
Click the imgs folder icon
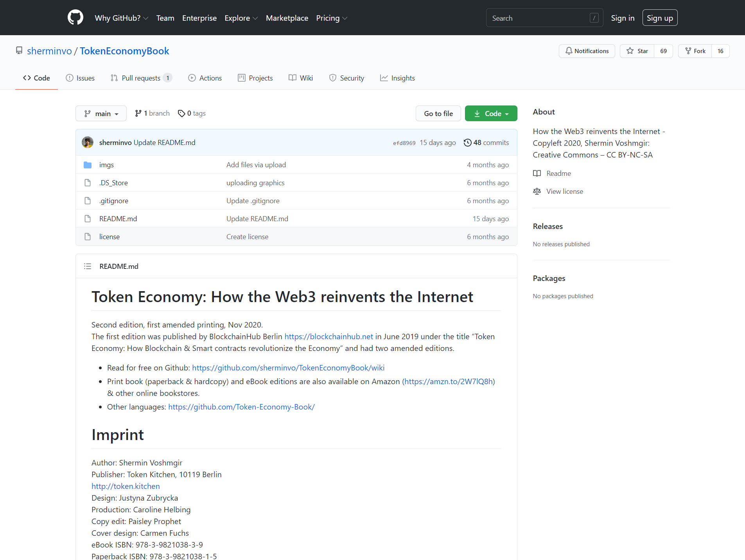coord(88,165)
